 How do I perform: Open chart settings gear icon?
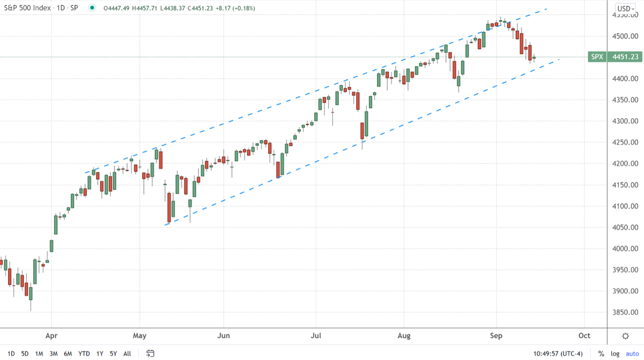[x=626, y=336]
